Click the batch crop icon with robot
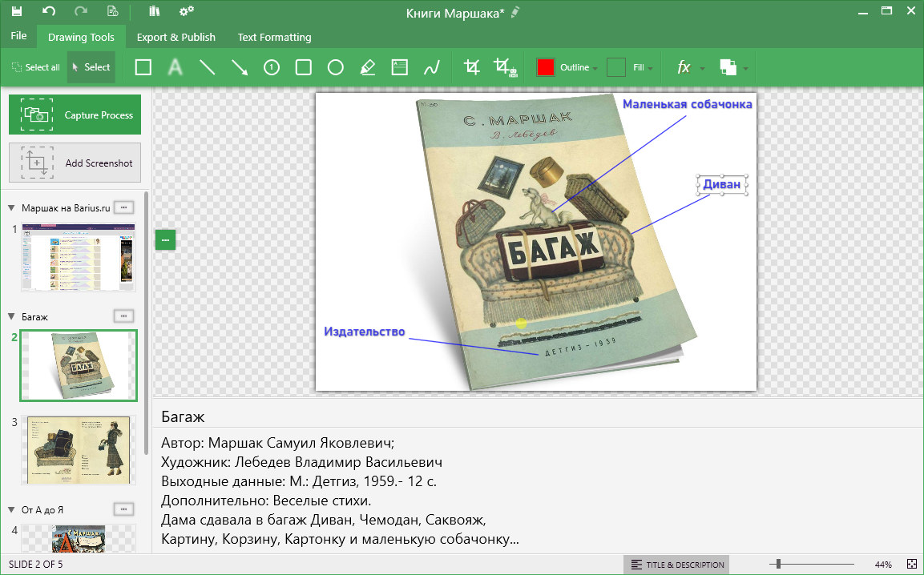This screenshot has height=575, width=924. (x=505, y=67)
